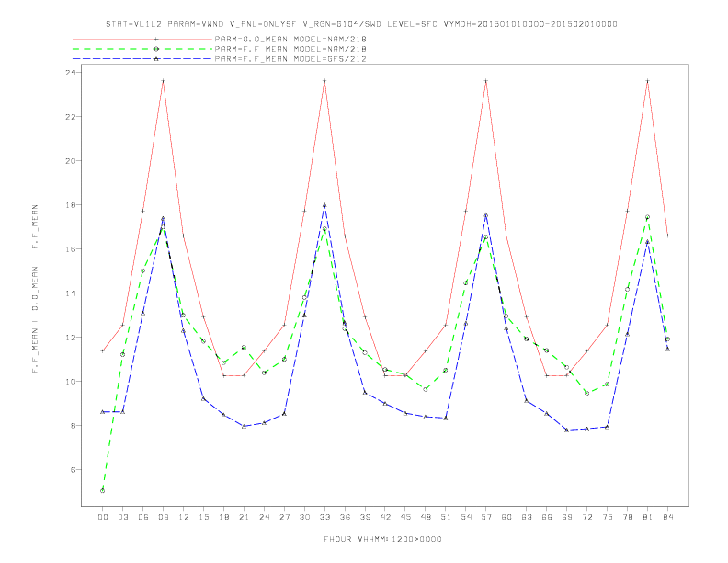Screen dimensions: 728x563
Task: Click x-axis tick label 45
Action: point(405,517)
